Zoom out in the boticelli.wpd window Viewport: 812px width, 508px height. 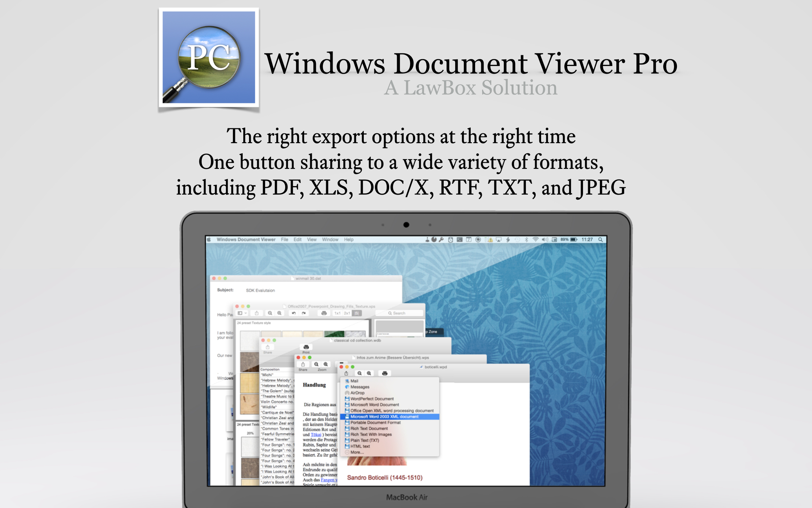(360, 373)
